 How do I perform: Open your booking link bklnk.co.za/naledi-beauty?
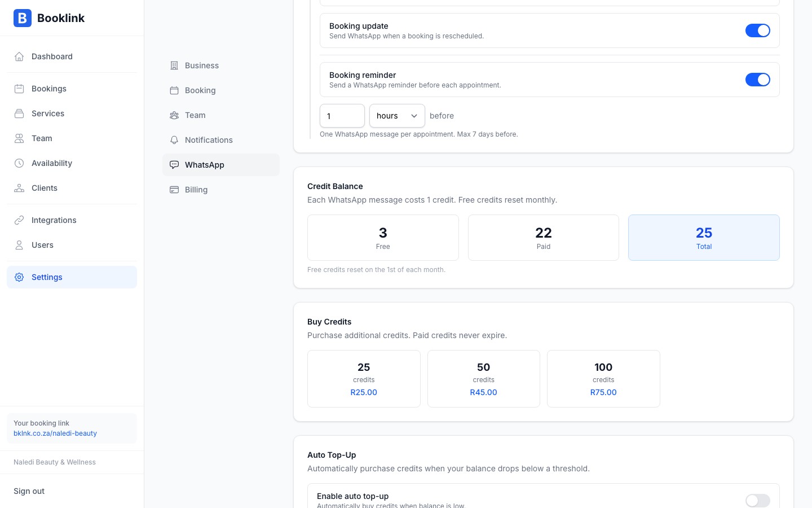pos(55,433)
